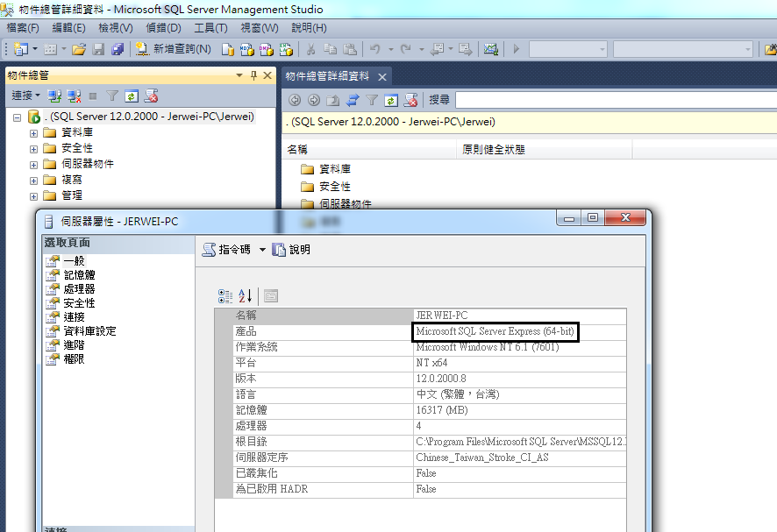Click Disconnect server icon in Object Explorer toolbar
This screenshot has height=532, width=777.
(74, 96)
